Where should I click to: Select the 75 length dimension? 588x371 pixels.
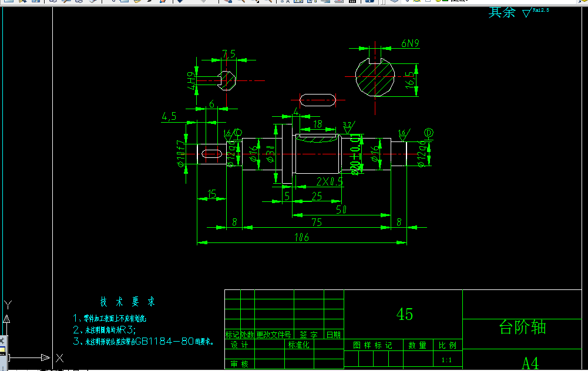pos(317,222)
